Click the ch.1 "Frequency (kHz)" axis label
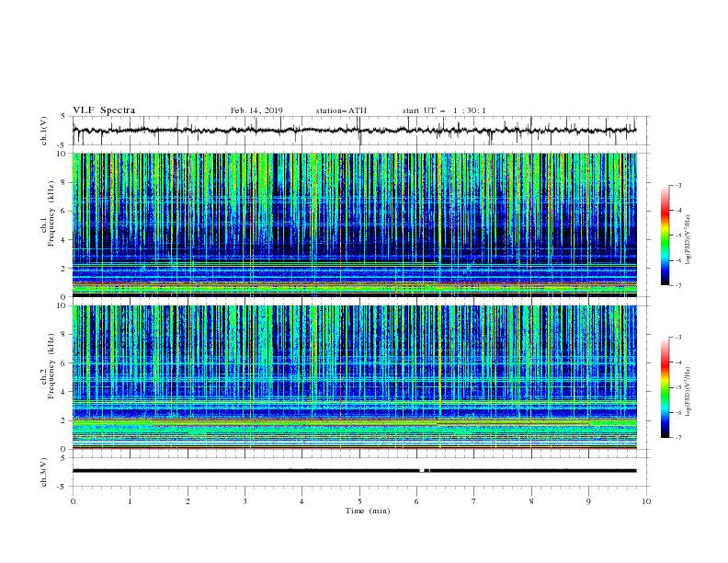728x563 pixels. pos(51,214)
